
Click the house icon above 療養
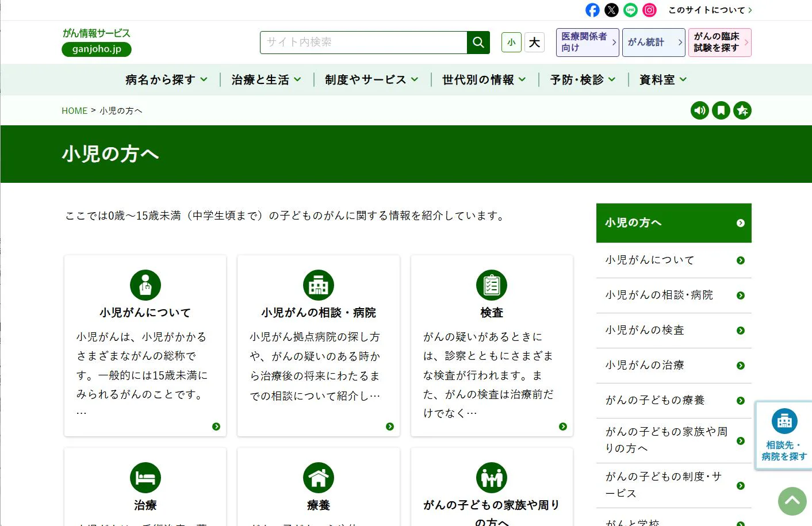(319, 478)
